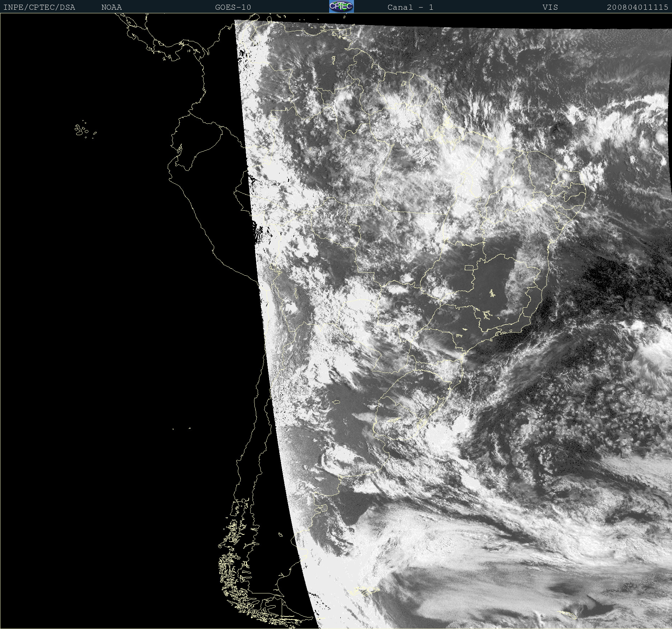Click the CPTEC logo in the header
This screenshot has width=672, height=629.
341,6
